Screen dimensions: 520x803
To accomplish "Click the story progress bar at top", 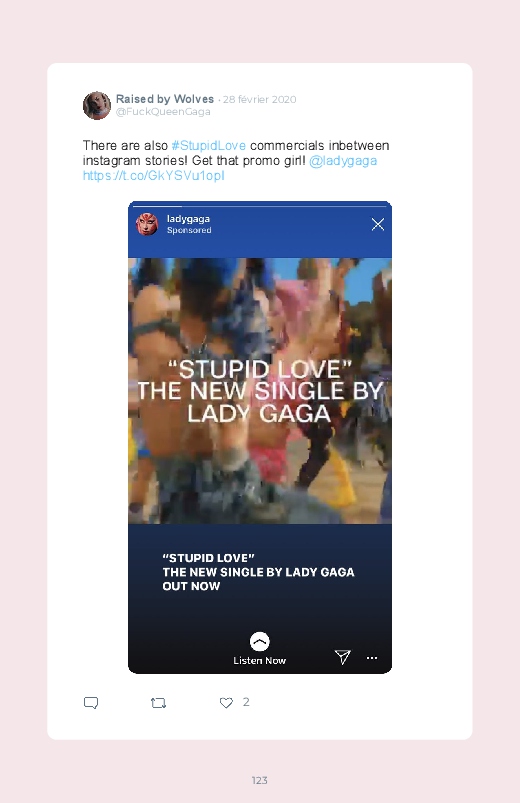I will pyautogui.click(x=260, y=206).
